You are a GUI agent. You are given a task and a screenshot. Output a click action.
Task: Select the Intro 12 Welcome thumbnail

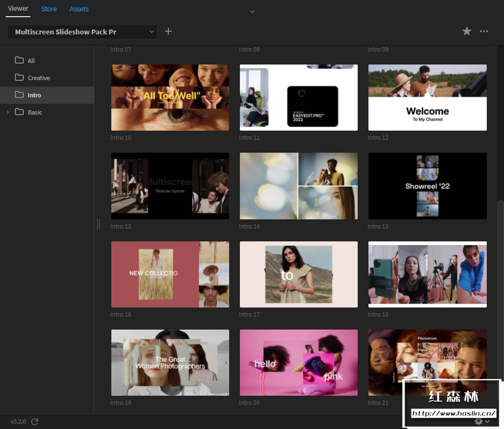(427, 97)
